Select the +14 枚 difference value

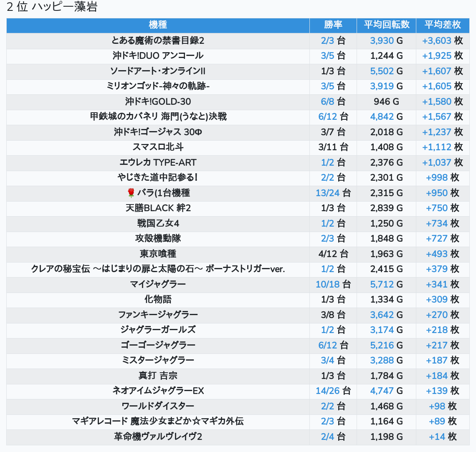443,437
